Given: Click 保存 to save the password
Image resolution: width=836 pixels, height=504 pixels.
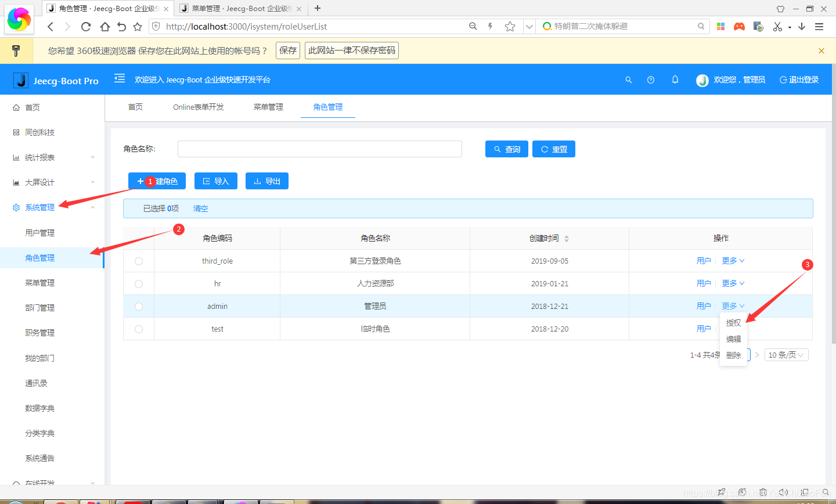Looking at the screenshot, I should [288, 51].
